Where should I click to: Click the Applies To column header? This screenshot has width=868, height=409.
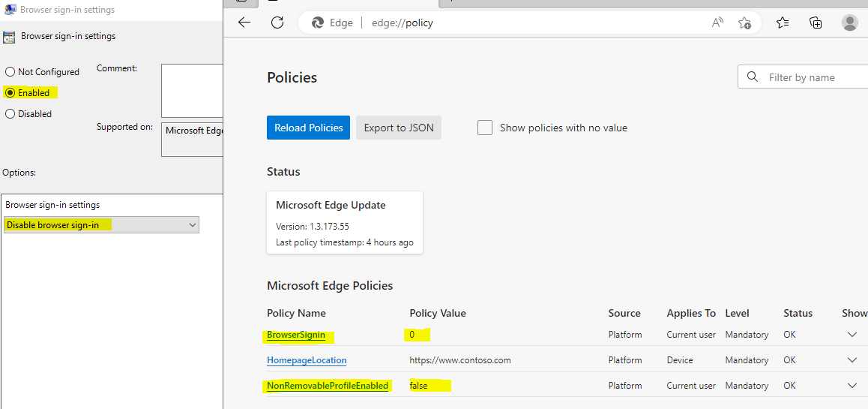pyautogui.click(x=691, y=313)
